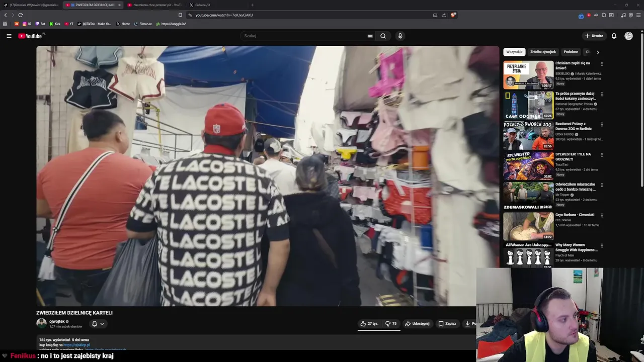Open options for Why Many Women video
Viewport: 644px width, 362px height.
602,245
